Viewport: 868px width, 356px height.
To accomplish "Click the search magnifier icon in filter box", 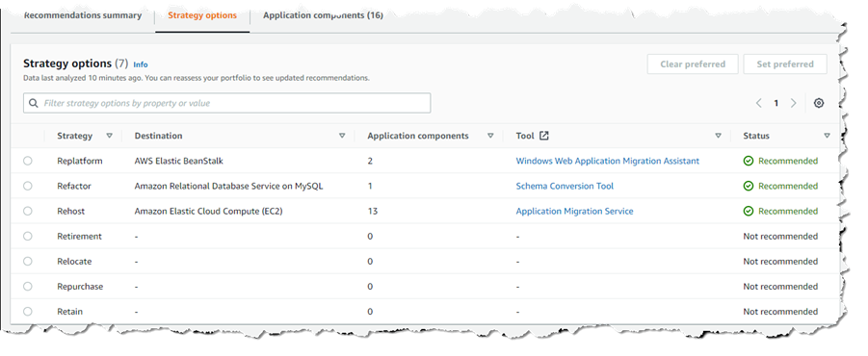I will coord(34,103).
